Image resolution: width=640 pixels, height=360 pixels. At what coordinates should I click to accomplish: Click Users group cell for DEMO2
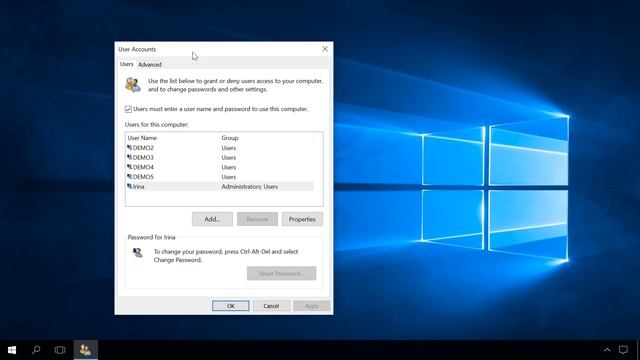tap(229, 148)
